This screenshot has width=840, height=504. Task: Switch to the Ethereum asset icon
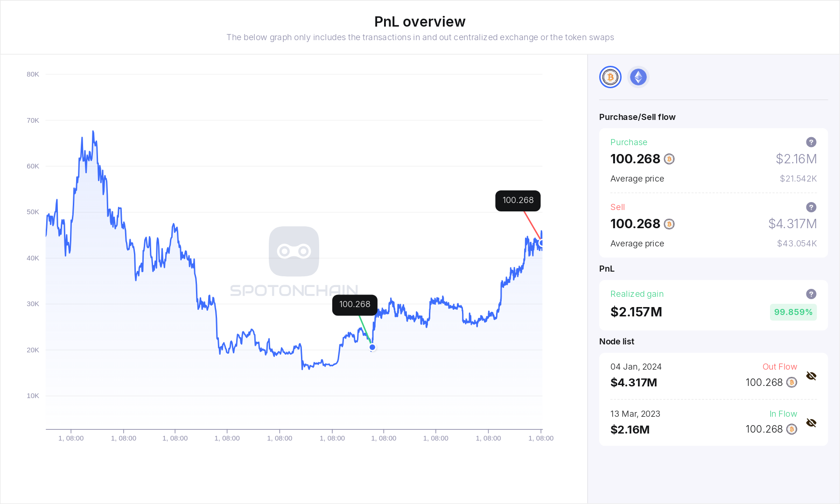(x=638, y=77)
